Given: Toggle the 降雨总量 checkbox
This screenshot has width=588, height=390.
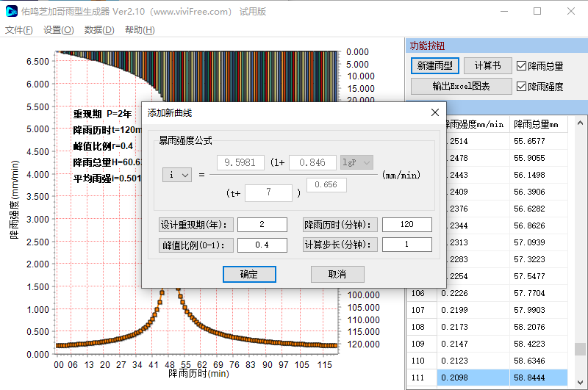Looking at the screenshot, I should click(x=521, y=66).
